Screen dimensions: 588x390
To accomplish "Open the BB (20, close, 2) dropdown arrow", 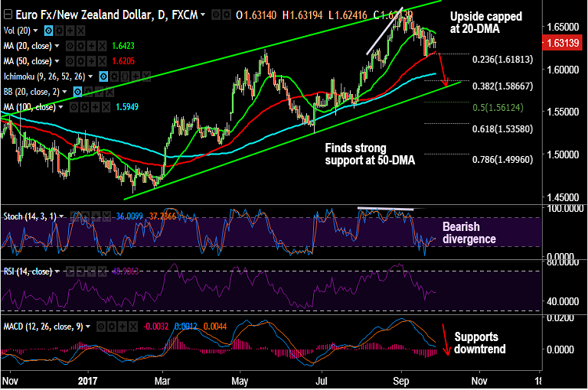I will (x=64, y=92).
